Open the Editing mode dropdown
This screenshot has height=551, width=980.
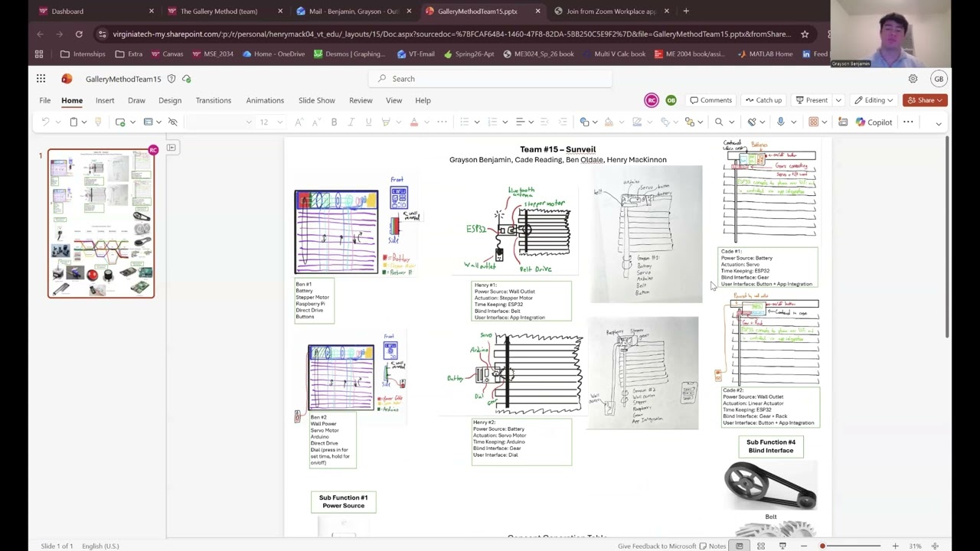874,100
